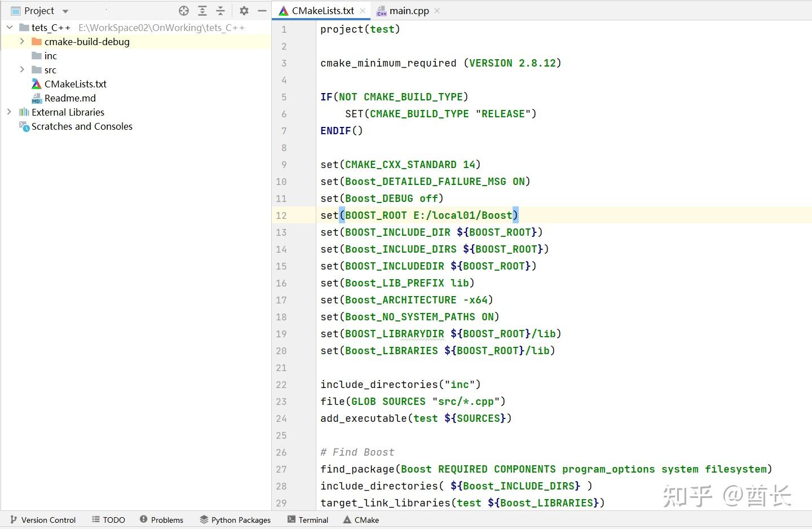Click 'Boost_LIB_PREFIX lib' text
Viewport: 812px width, 529px height.
click(x=407, y=283)
